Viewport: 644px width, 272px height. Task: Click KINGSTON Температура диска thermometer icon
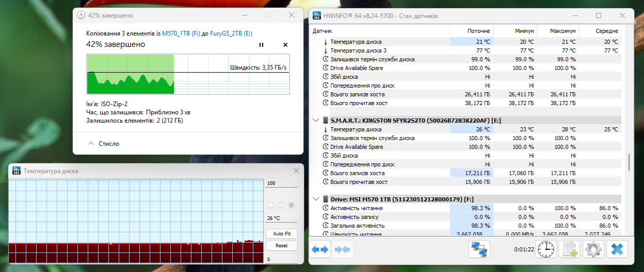[x=325, y=129]
